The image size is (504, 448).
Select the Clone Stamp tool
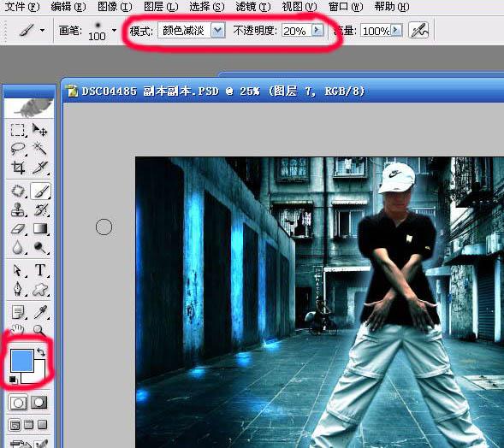click(x=17, y=209)
